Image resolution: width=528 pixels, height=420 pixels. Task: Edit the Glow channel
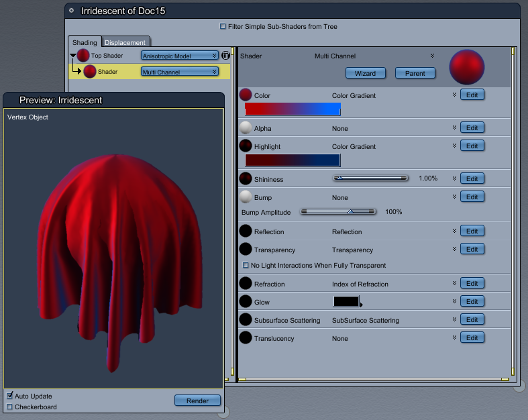coord(472,301)
